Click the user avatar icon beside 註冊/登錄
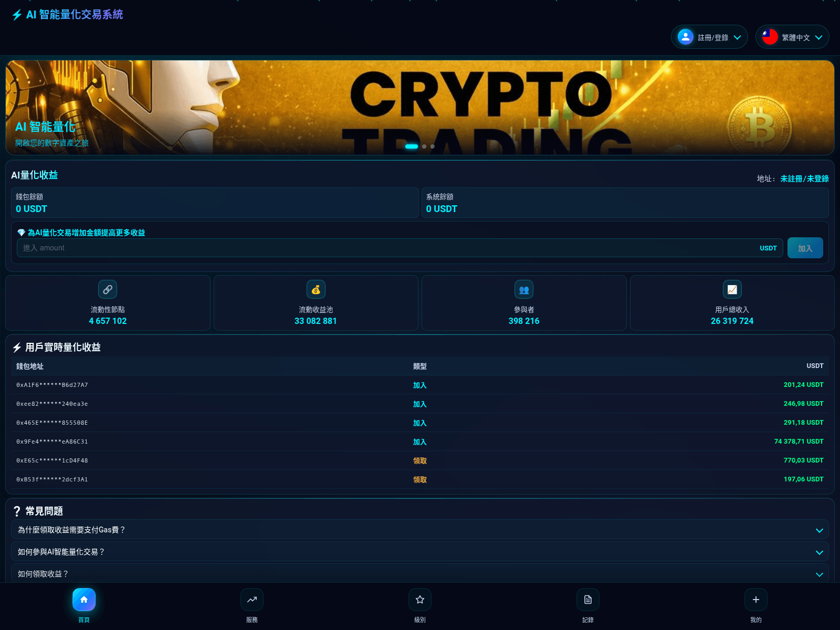This screenshot has height=630, width=840. pyautogui.click(x=686, y=37)
